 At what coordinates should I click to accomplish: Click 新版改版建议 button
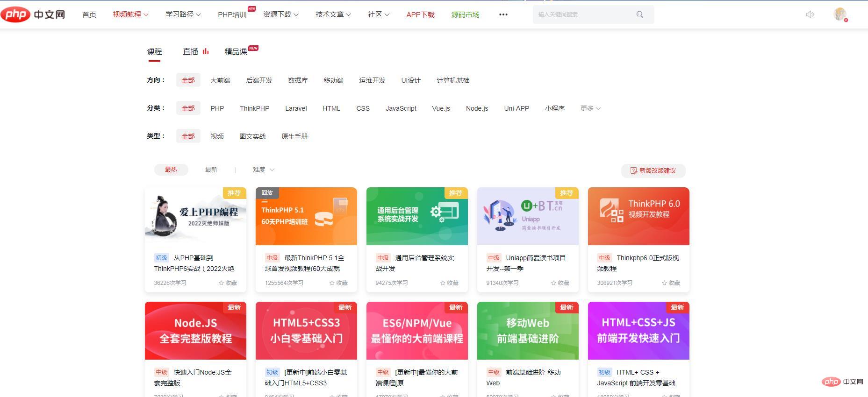[653, 170]
